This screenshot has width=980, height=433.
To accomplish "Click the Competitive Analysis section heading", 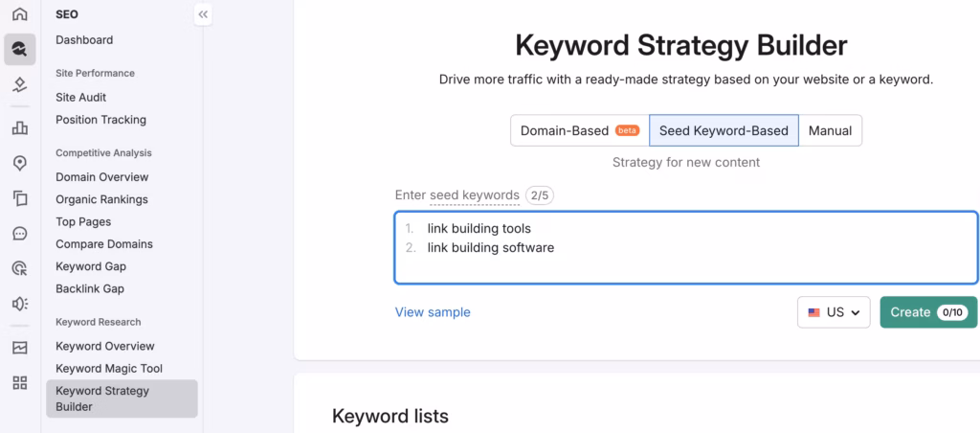I will tap(103, 152).
